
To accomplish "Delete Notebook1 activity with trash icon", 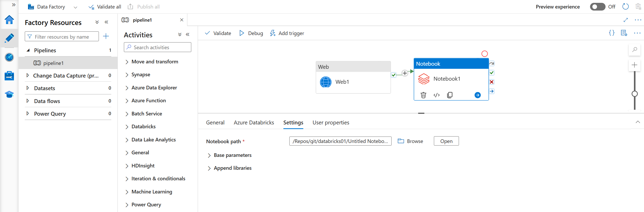I will click(x=423, y=95).
